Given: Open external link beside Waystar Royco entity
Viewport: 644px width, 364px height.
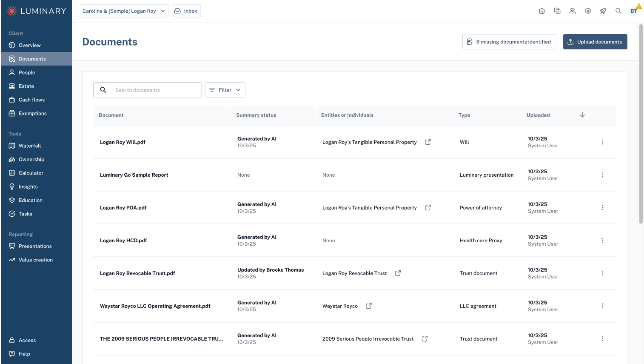Looking at the screenshot, I should [369, 306].
